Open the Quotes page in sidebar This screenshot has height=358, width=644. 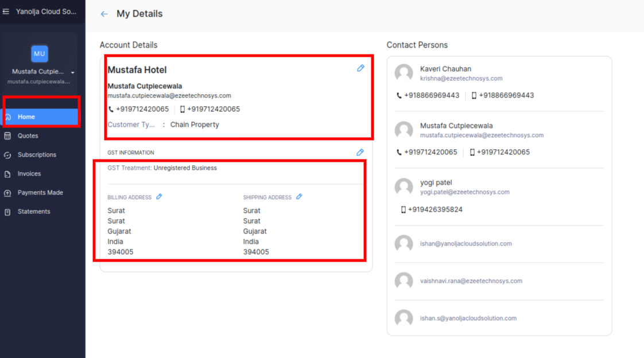tap(28, 136)
